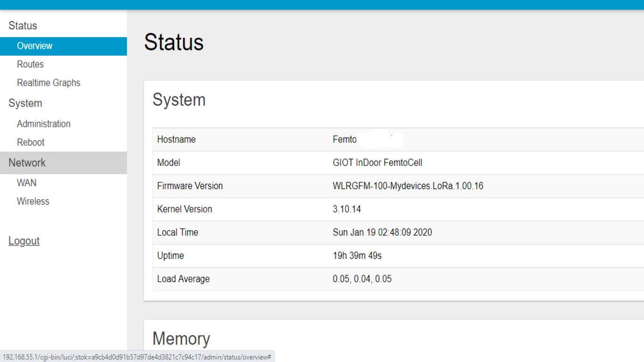Click the browser status bar URL
644x362 pixels.
tap(137, 357)
